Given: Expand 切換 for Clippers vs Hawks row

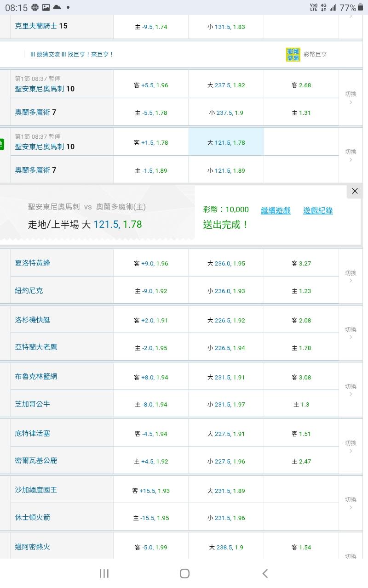Looking at the screenshot, I should coord(351,333).
